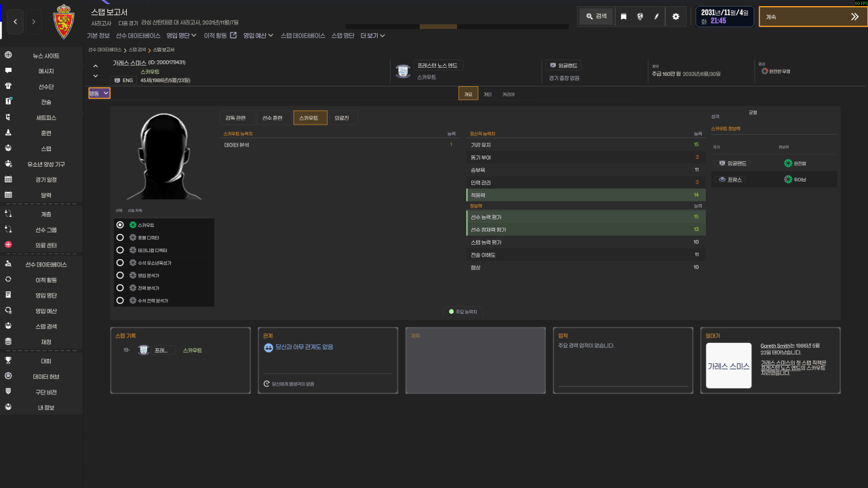868x488 pixels.
Task: Click the 계속 continue button
Action: point(813,16)
